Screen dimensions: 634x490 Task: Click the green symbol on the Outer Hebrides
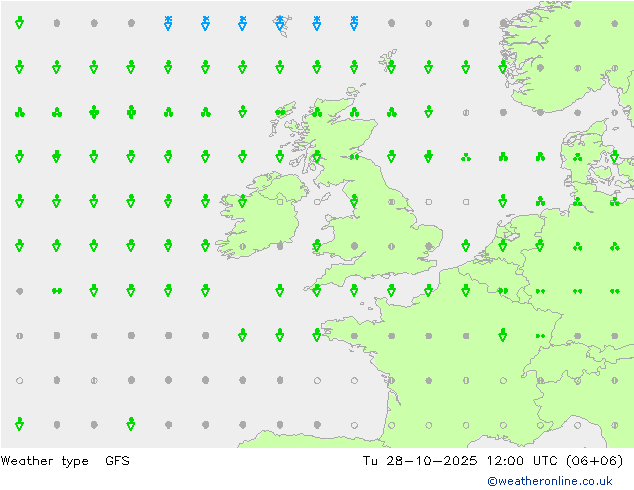(280, 112)
